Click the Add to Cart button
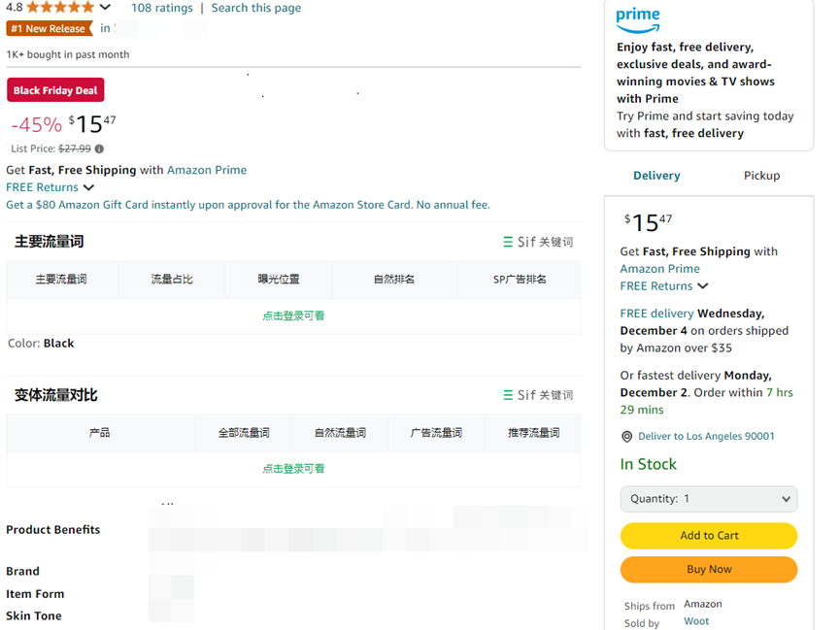The width and height of the screenshot is (840, 630). point(709,536)
